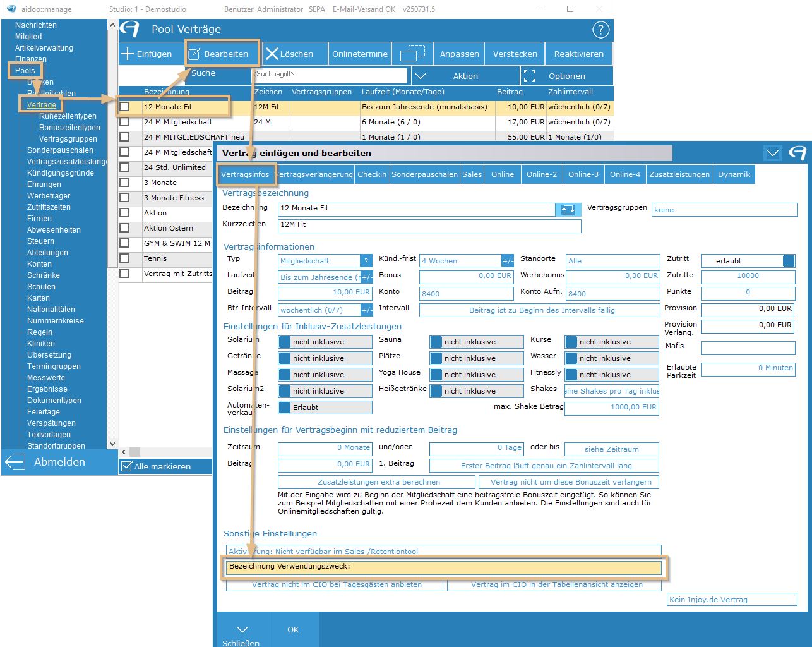Toggle the Alle markieren checkbox
Viewport: 812px width, 647px height.
pos(126,466)
